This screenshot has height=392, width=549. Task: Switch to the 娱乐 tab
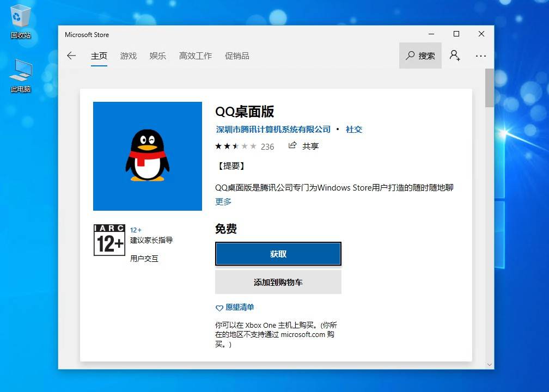click(157, 56)
